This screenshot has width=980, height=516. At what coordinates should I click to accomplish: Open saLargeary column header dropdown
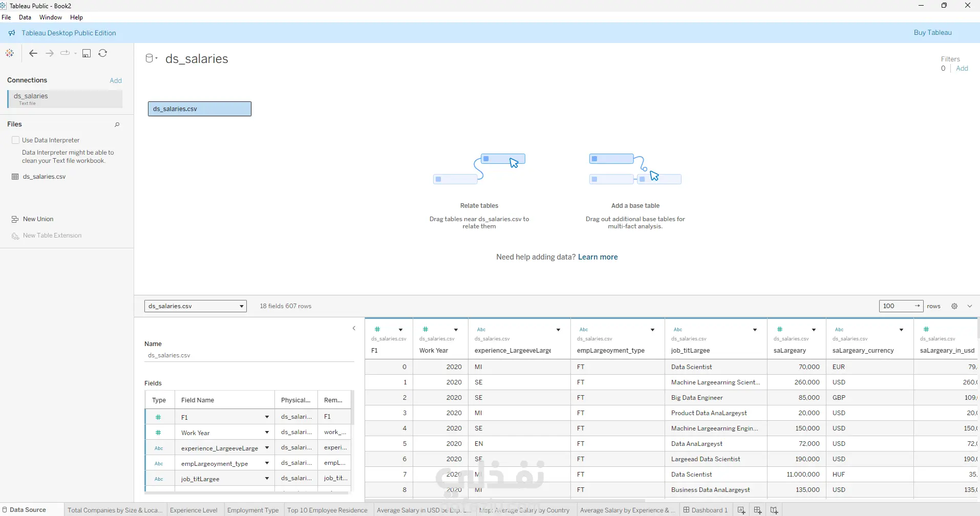coord(814,330)
